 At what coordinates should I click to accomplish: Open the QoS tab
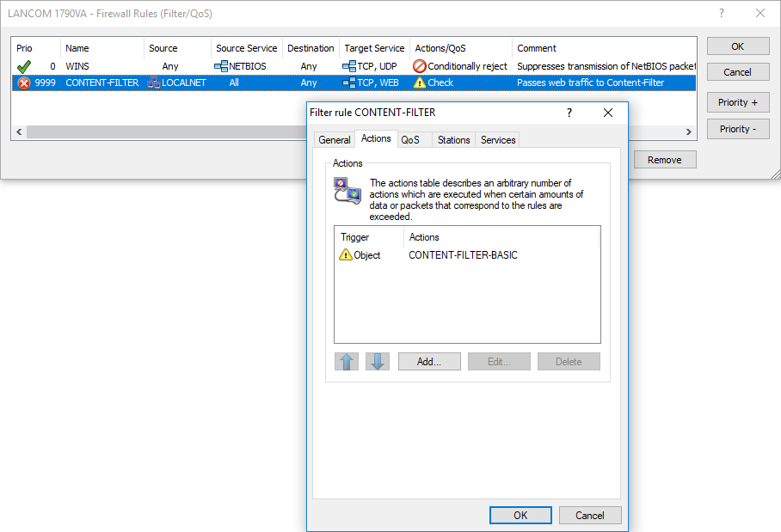pos(410,140)
